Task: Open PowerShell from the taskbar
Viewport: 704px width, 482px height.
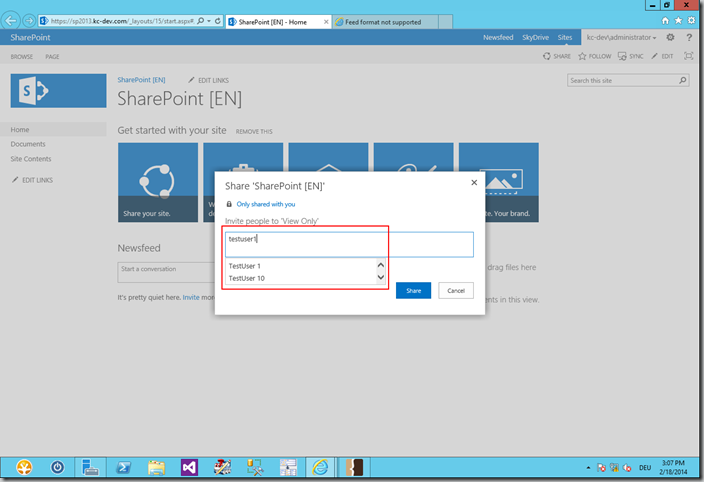Action: tap(123, 468)
